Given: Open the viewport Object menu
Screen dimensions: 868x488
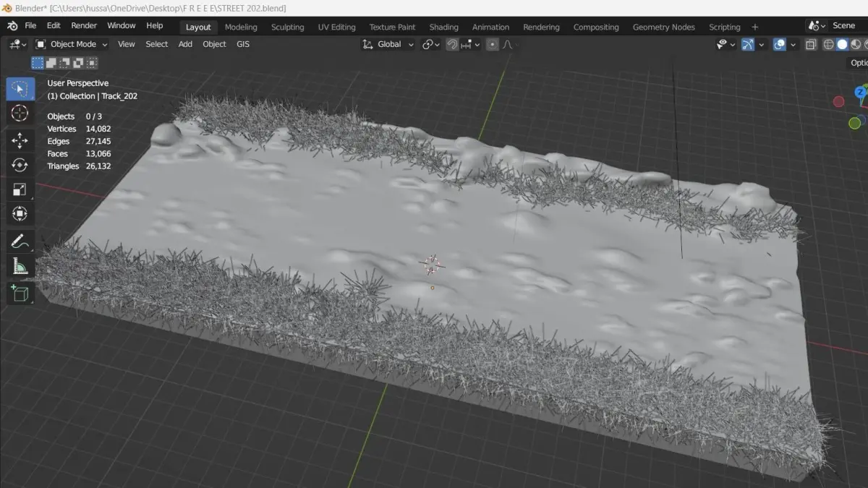Looking at the screenshot, I should click(x=214, y=44).
